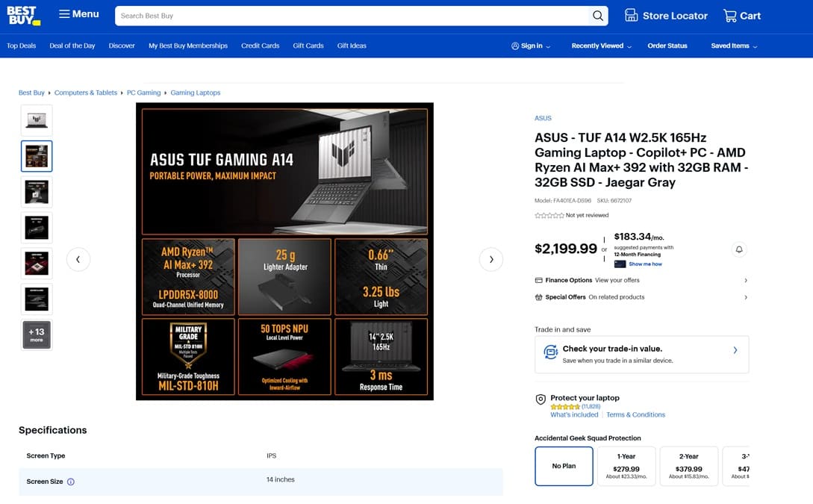This screenshot has height=504, width=813.
Task: Select the 2-Year Geek Squad protection plan
Action: tap(688, 466)
